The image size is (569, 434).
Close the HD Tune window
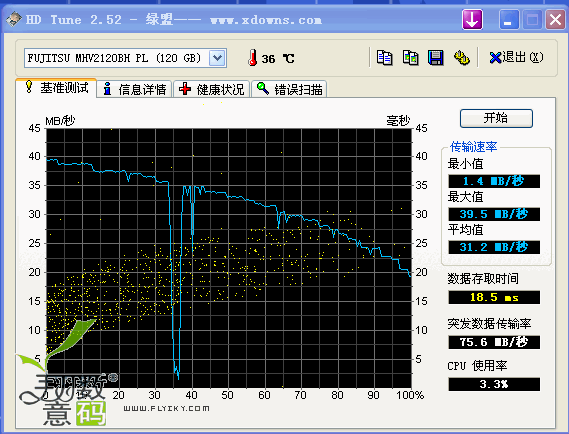(x=555, y=20)
